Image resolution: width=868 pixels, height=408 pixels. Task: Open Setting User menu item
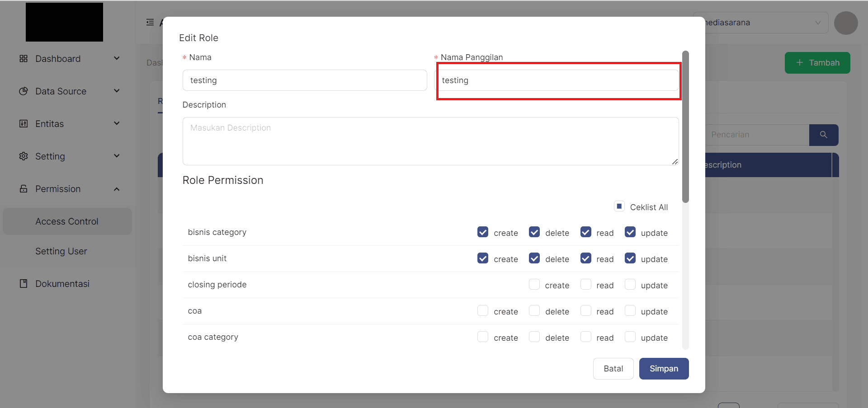pos(61,251)
